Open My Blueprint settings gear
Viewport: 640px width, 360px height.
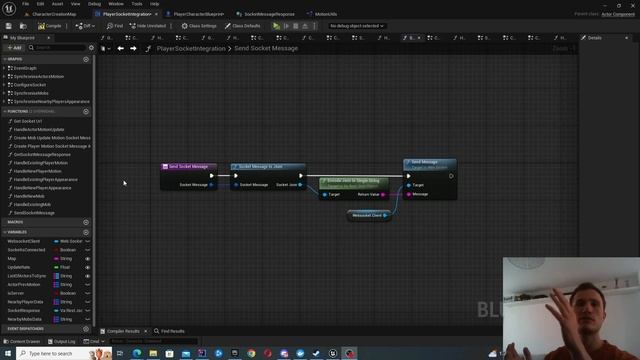[x=91, y=48]
